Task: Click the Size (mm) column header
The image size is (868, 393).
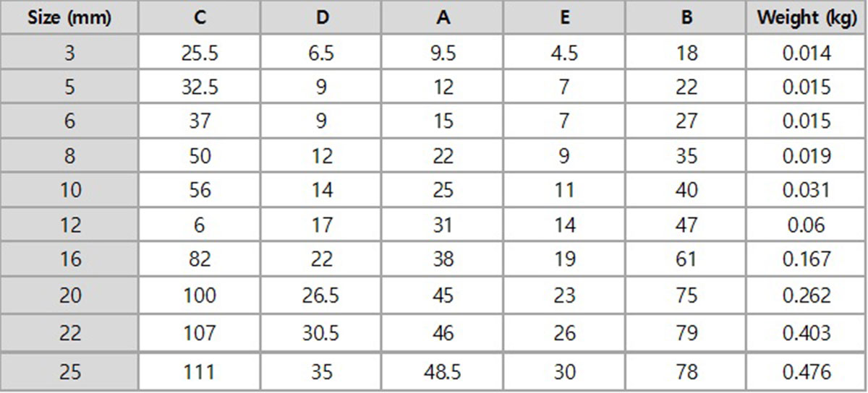Action: (x=69, y=18)
